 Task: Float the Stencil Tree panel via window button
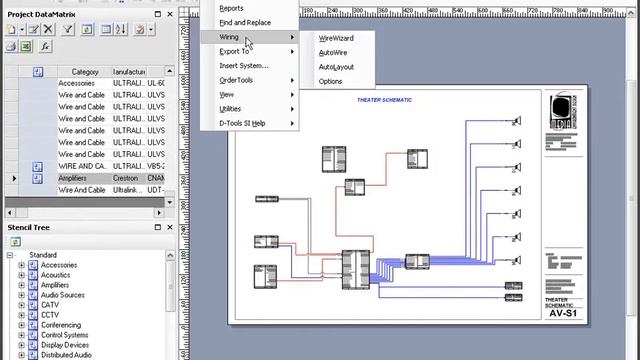point(158,227)
